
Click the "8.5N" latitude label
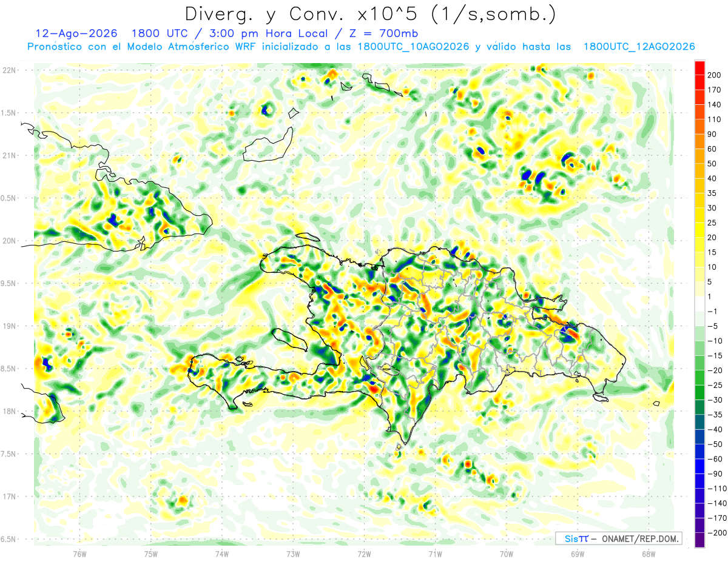[8, 369]
